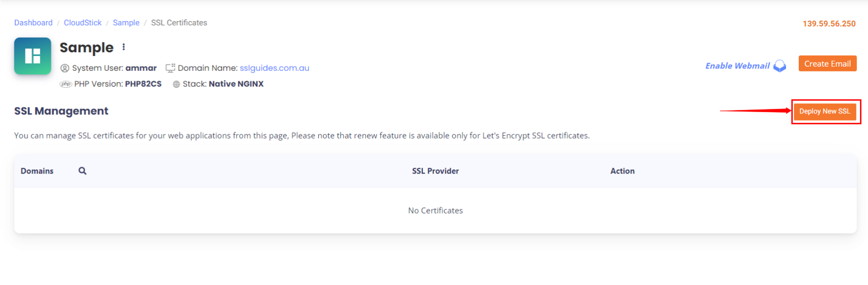
Task: Click the Action column header
Action: (623, 171)
